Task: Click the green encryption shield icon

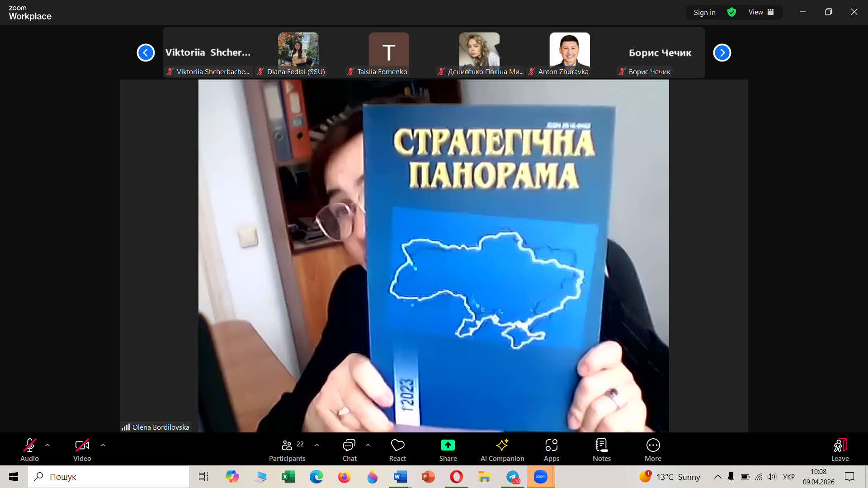Action: point(731,12)
